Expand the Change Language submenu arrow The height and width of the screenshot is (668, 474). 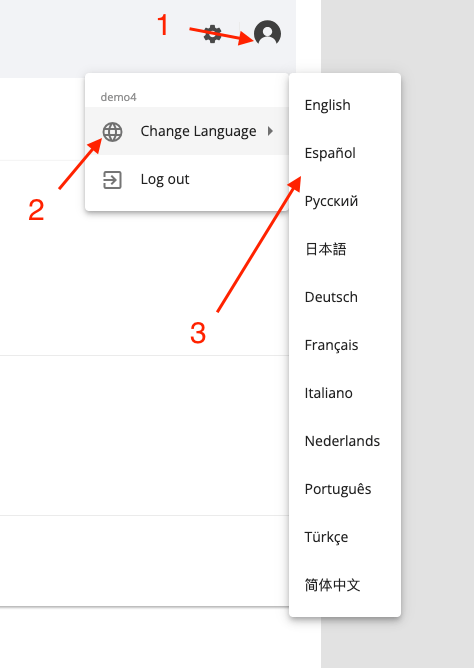(x=270, y=131)
